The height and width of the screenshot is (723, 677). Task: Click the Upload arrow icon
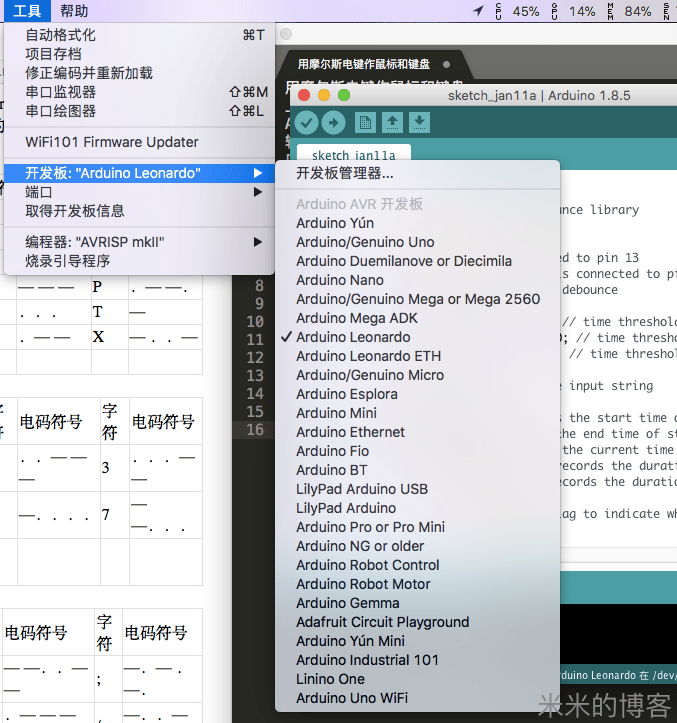333,122
